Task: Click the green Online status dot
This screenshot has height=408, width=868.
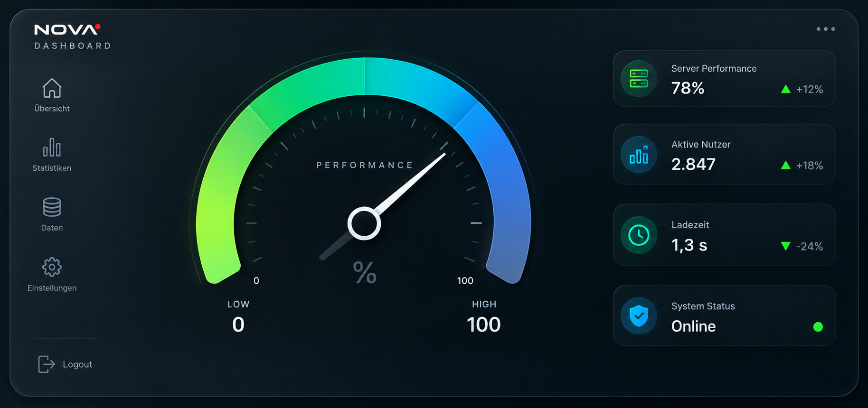Action: click(818, 327)
